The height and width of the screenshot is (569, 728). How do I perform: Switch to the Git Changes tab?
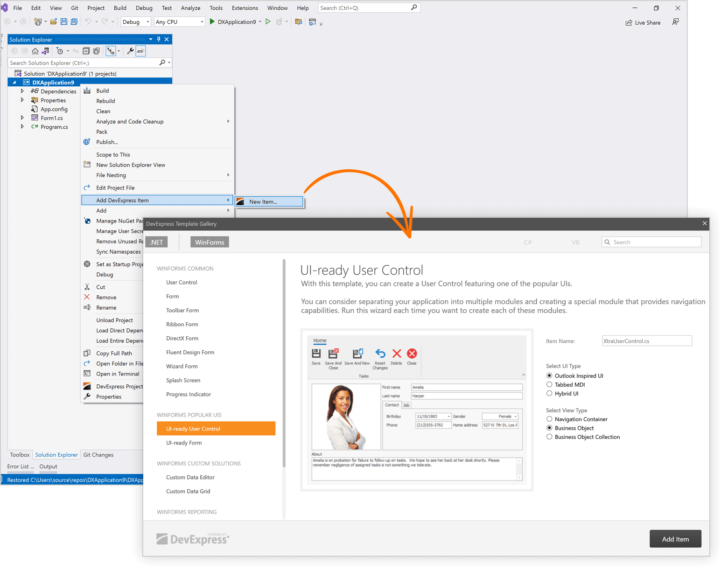(x=98, y=455)
